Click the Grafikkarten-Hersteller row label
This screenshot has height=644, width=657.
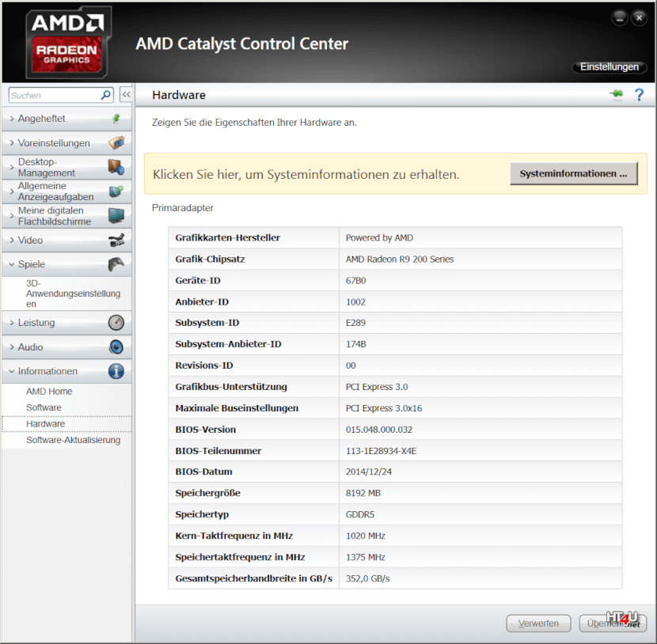pyautogui.click(x=227, y=238)
